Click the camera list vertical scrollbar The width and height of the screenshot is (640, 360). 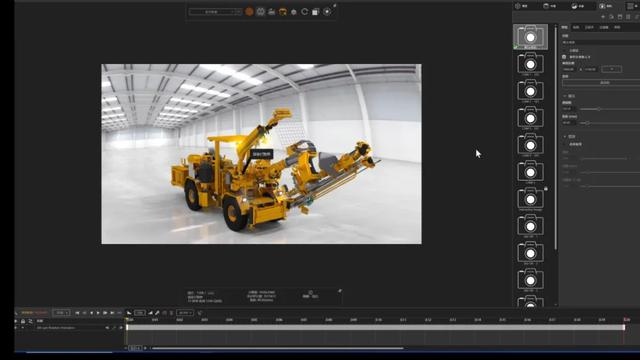556,138
